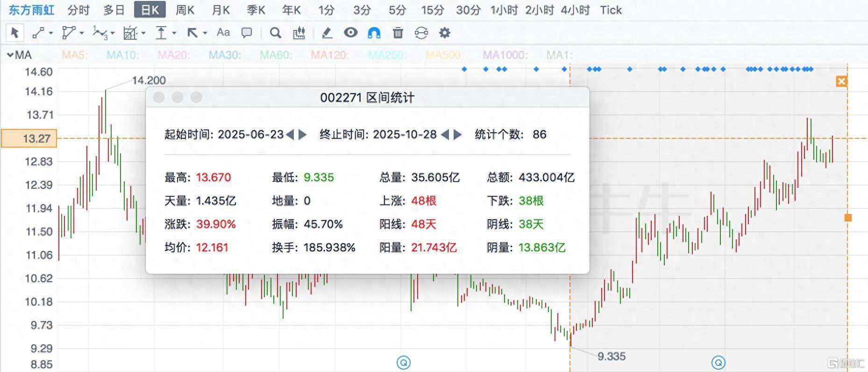Switch to the 周K weekly chart tab
868x372 pixels.
[185, 10]
